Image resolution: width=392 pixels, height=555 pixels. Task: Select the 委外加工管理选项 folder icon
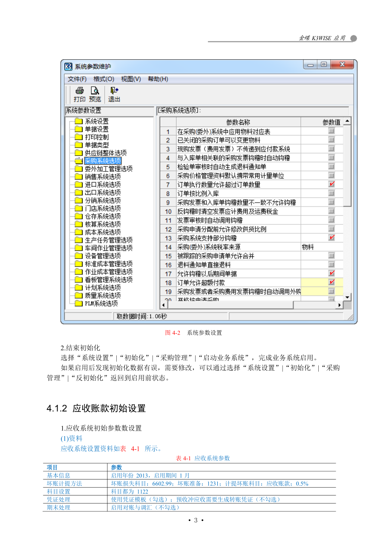pos(78,169)
